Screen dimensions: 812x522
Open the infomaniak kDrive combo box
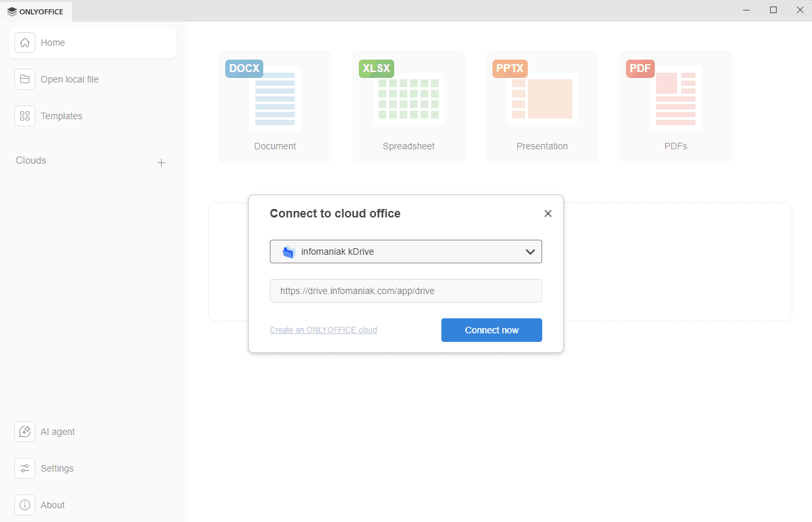(405, 252)
